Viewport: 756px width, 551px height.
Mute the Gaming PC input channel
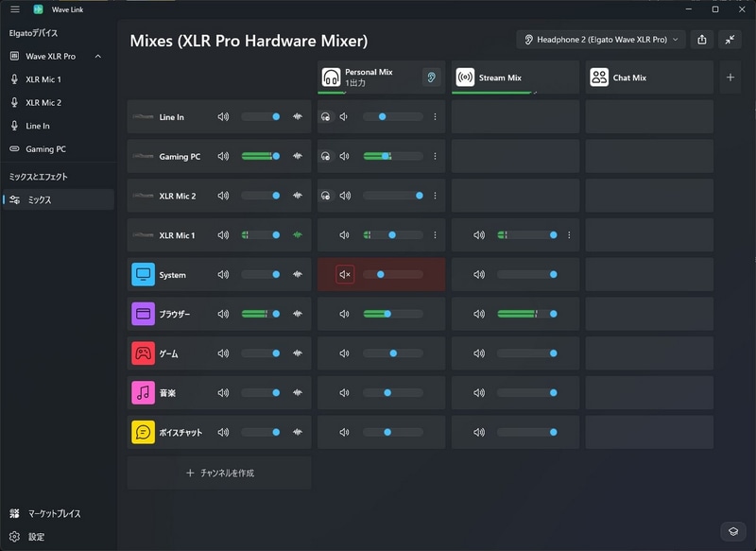(223, 156)
